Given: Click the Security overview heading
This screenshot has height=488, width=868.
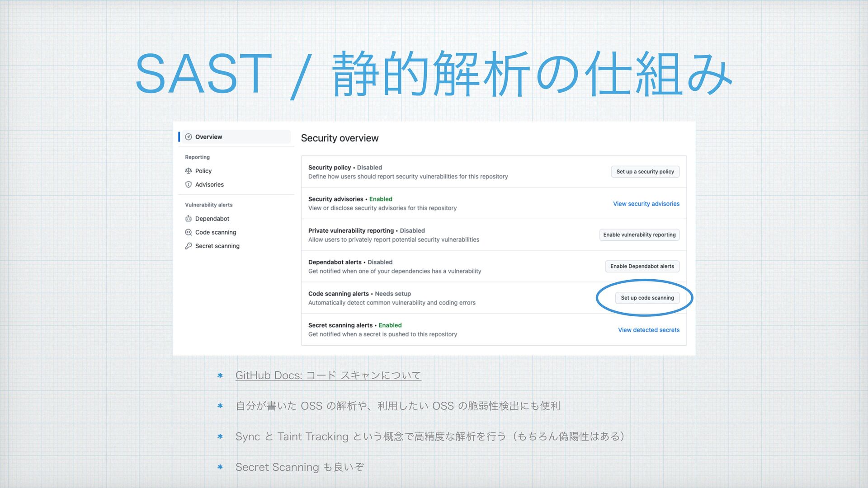Looking at the screenshot, I should 340,138.
